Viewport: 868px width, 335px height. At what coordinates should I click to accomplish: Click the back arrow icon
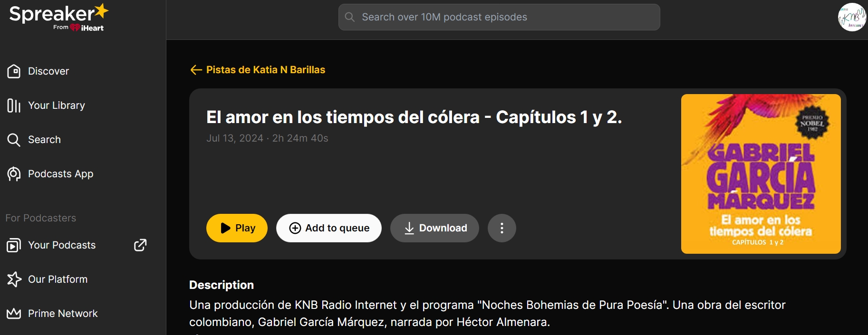click(x=196, y=70)
